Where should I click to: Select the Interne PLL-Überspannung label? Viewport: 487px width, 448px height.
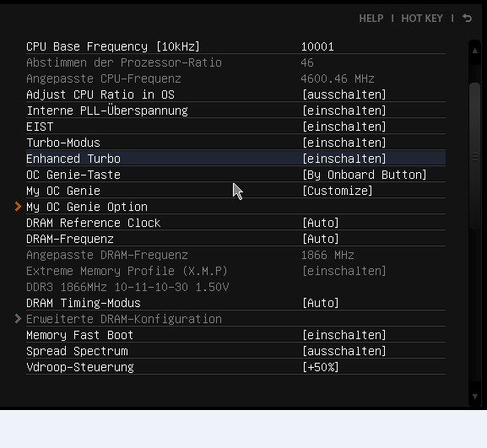pos(107,111)
